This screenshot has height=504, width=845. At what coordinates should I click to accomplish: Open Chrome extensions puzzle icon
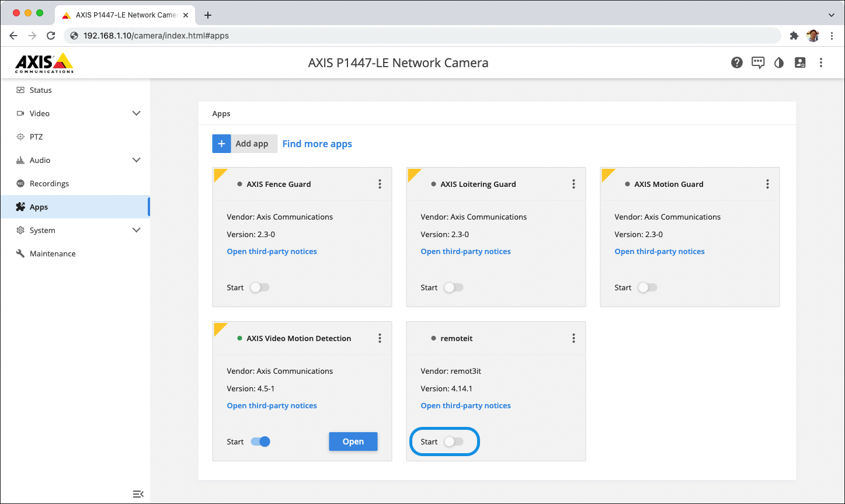pyautogui.click(x=794, y=36)
